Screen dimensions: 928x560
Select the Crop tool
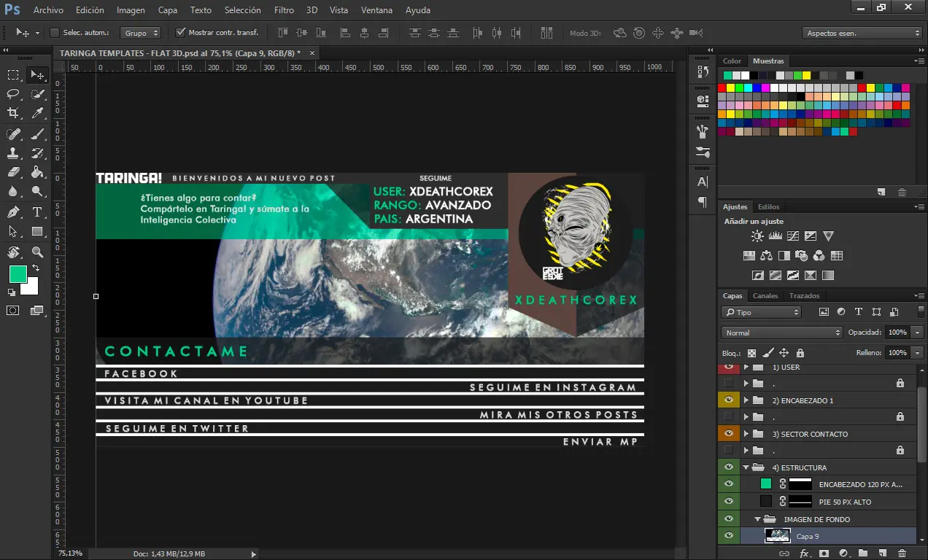pos(13,113)
